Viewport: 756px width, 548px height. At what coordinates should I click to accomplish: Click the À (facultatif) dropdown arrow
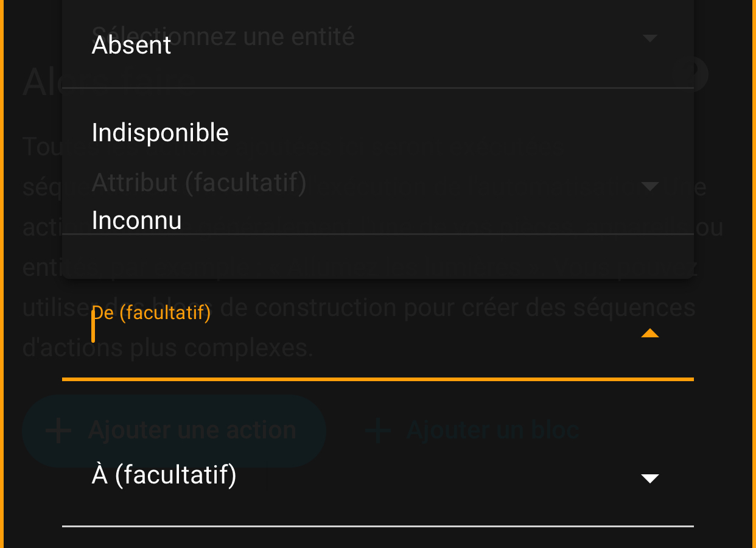[x=650, y=479]
